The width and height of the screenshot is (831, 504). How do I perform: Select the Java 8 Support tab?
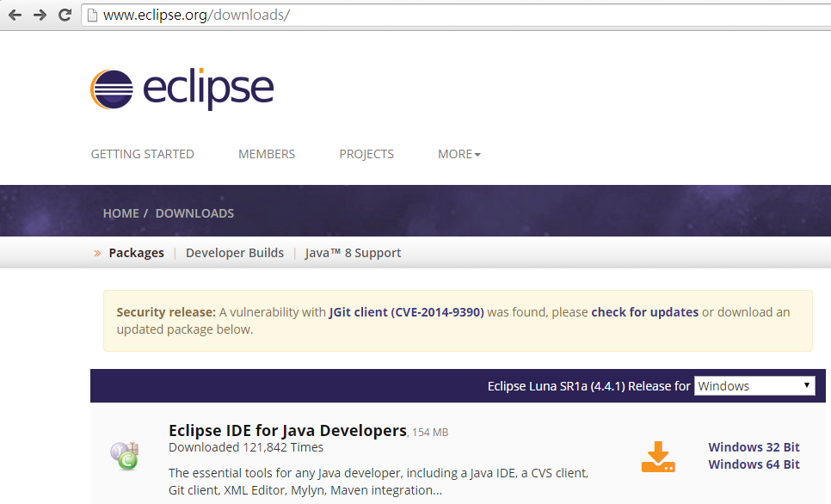click(353, 253)
